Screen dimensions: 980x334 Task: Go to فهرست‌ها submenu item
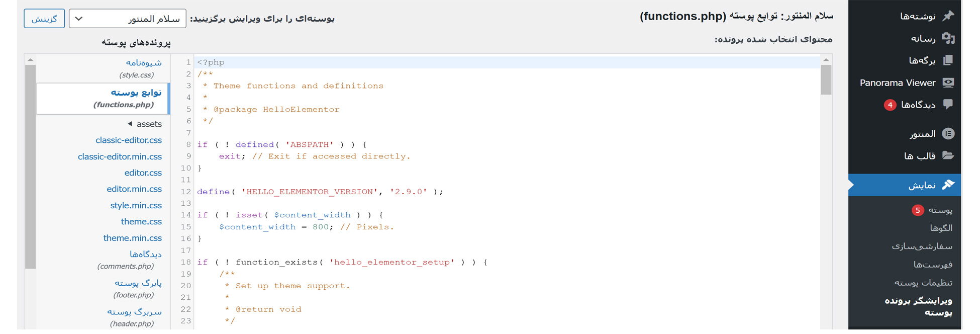point(933,264)
